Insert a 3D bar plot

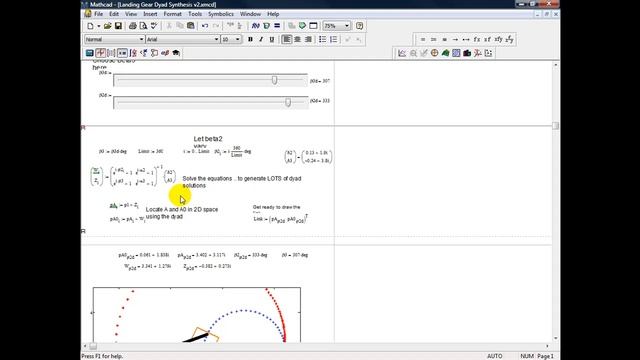point(467,53)
